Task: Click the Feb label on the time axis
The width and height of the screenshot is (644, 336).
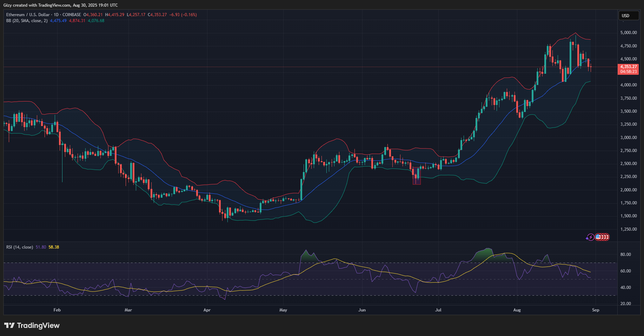Action: click(x=57, y=310)
